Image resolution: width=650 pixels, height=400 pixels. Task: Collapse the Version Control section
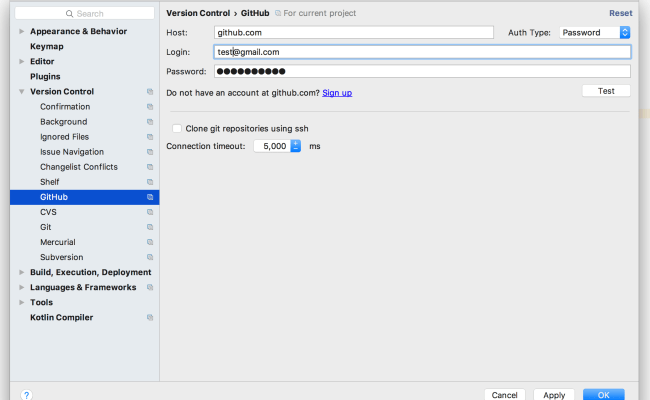(x=22, y=92)
